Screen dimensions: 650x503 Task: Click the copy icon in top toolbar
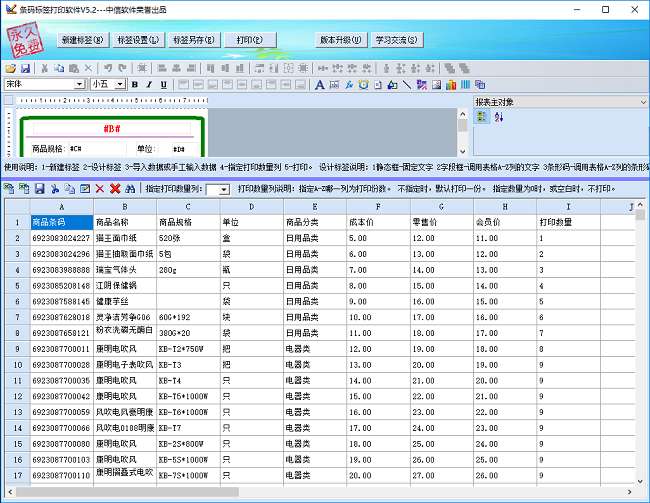[59, 68]
